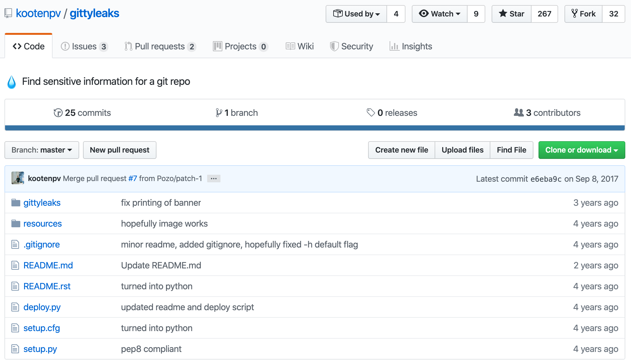Open the Clone or download dropdown
The height and width of the screenshot is (364, 631).
point(582,150)
